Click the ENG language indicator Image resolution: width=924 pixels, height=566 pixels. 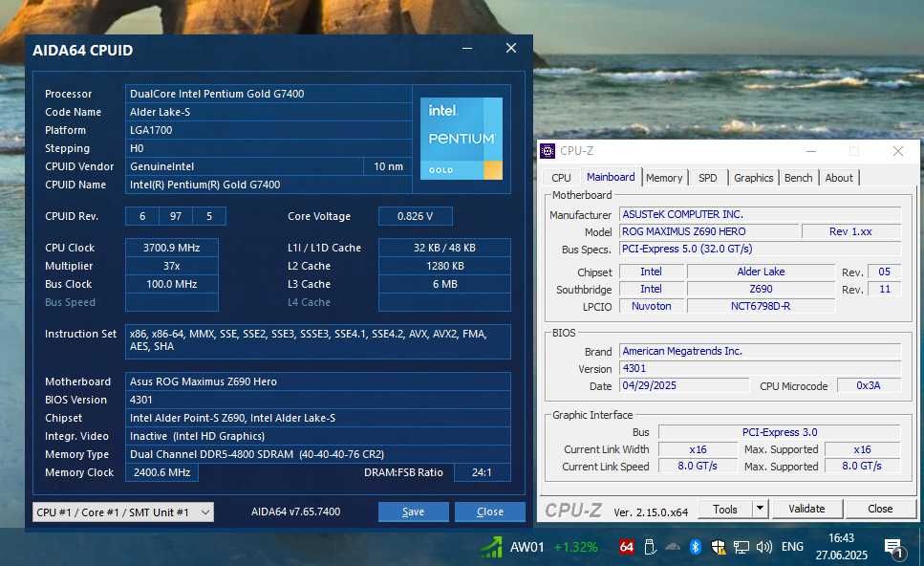tap(792, 547)
